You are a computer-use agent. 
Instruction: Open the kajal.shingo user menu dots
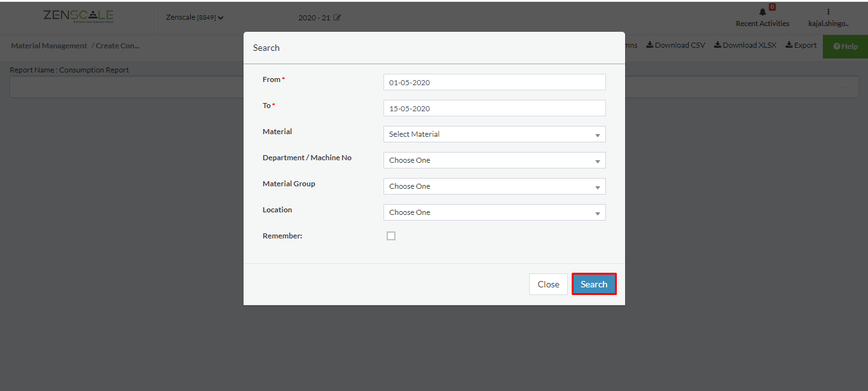click(x=828, y=11)
